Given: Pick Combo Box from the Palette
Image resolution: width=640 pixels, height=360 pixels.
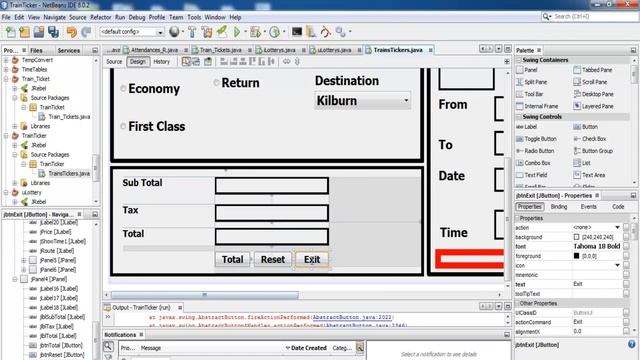Looking at the screenshot, I should [534, 163].
